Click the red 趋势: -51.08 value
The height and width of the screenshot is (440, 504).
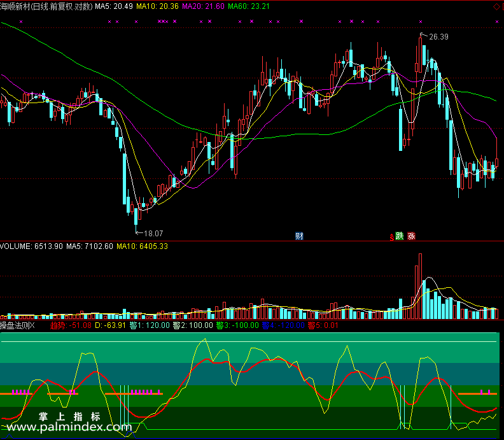(x=71, y=325)
